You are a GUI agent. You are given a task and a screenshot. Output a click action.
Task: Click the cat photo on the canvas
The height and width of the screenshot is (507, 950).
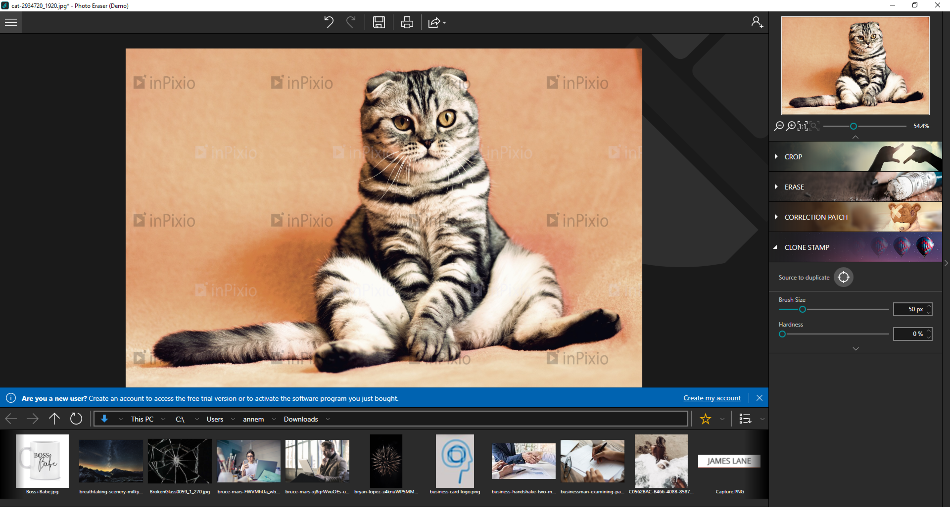pos(384,217)
